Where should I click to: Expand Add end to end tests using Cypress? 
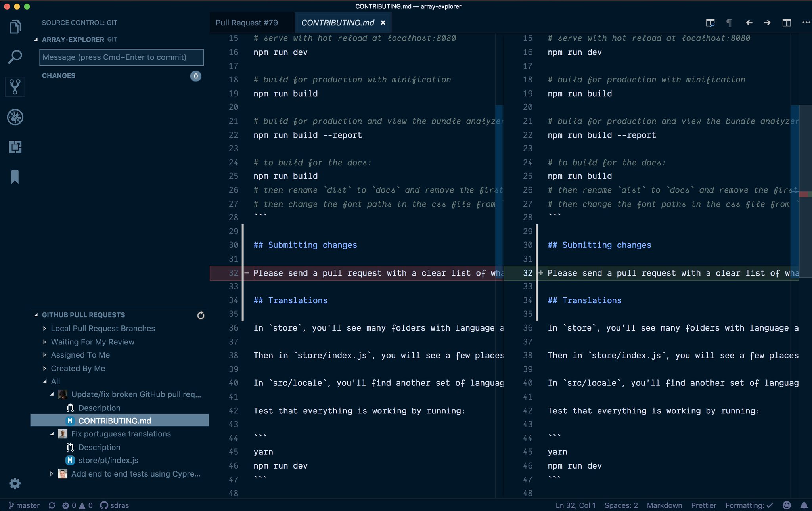tap(52, 474)
